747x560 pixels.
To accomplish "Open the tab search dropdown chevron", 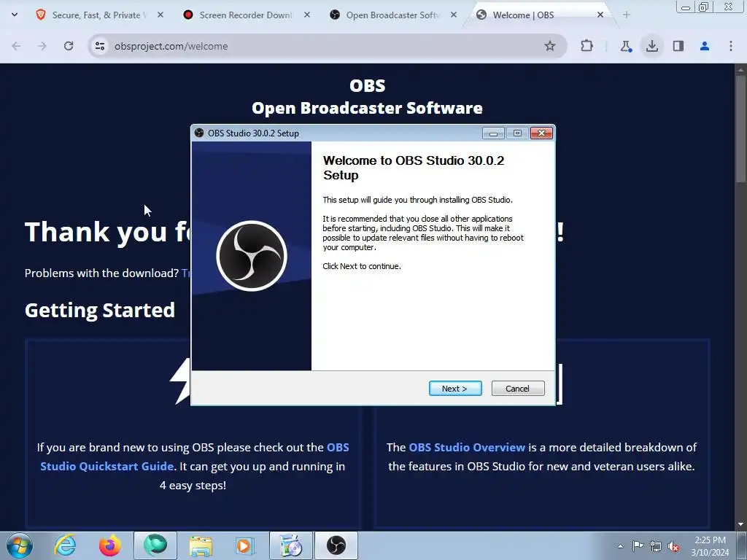I will [x=15, y=15].
